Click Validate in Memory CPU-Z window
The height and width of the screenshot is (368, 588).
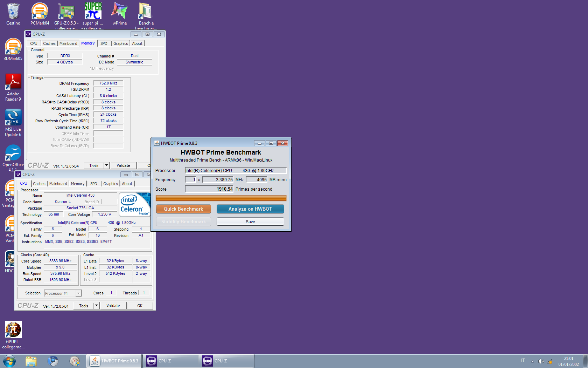[x=123, y=165]
